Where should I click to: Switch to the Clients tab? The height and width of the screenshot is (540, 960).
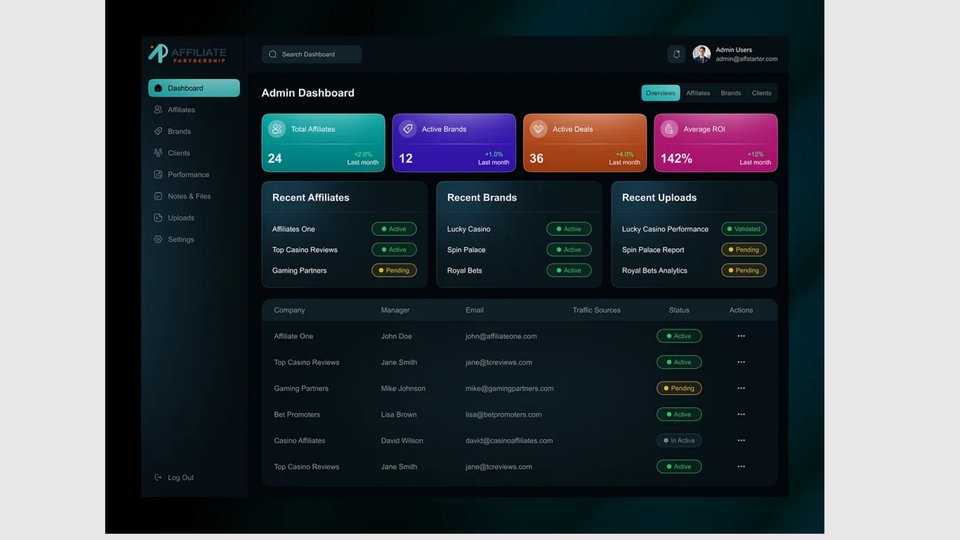[761, 93]
